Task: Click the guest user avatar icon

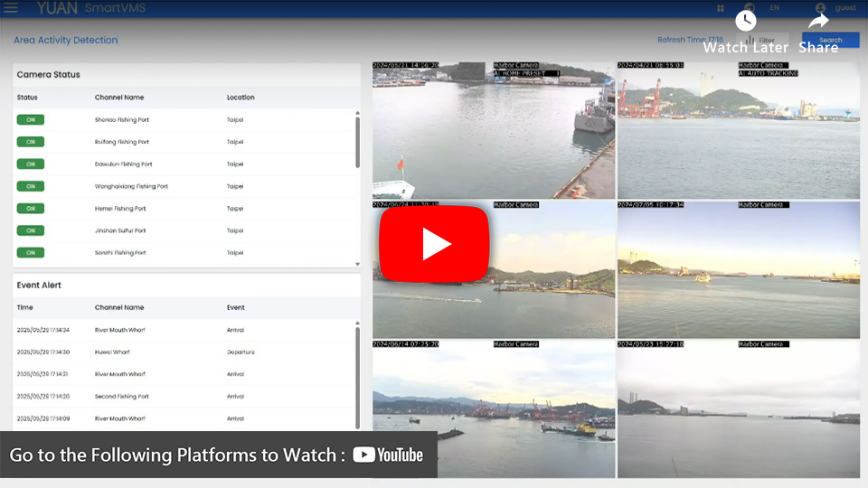Action: 821,8
